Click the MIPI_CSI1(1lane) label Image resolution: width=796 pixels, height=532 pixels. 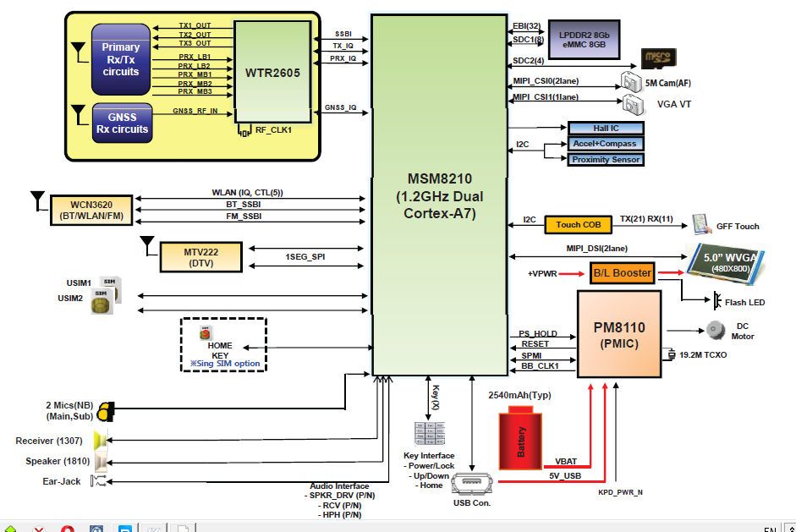click(546, 96)
